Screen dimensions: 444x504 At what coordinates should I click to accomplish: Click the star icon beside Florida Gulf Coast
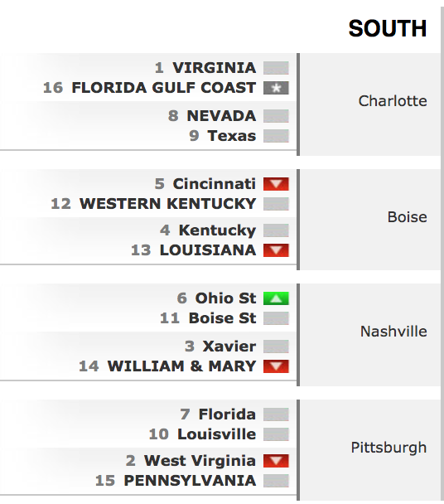276,88
